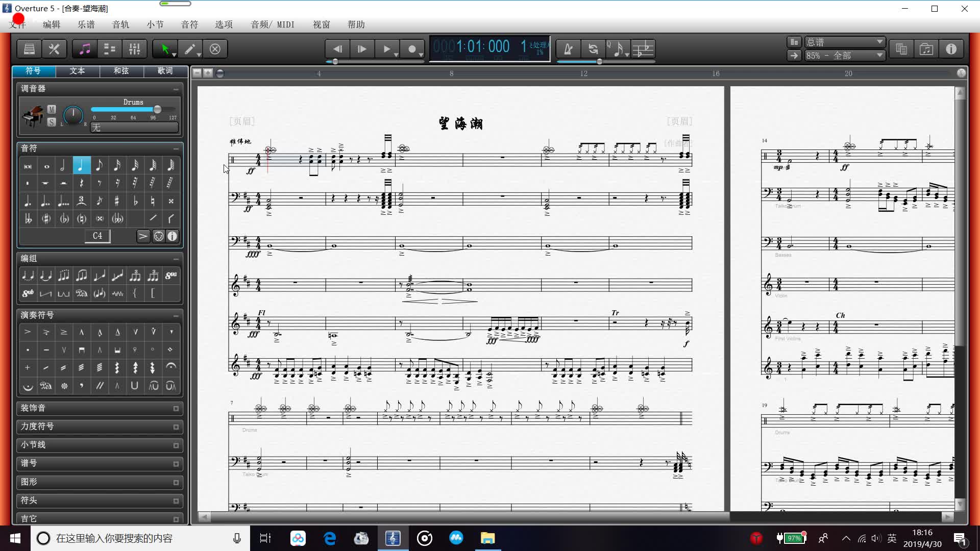Expand the 装饰音 panel
The height and width of the screenshot is (551, 980).
[x=176, y=409]
